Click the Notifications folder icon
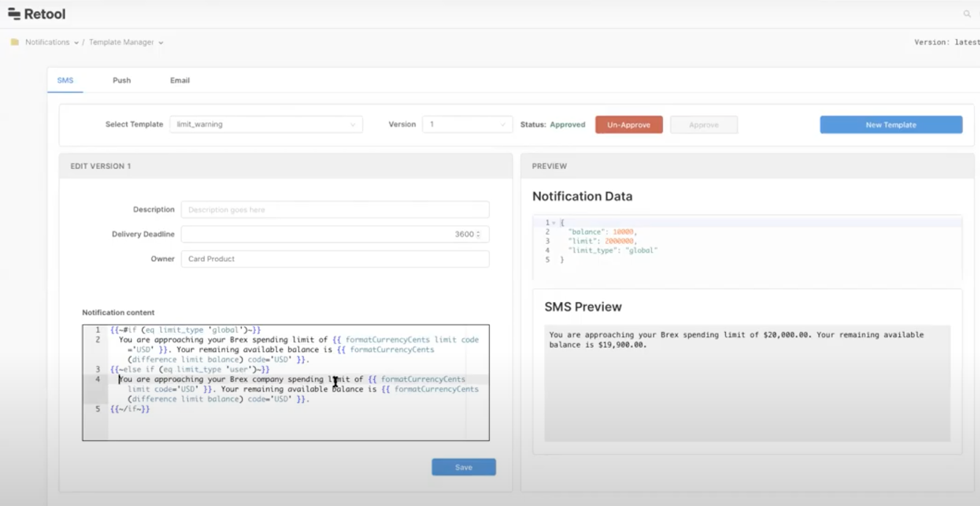Image resolution: width=980 pixels, height=506 pixels. coord(15,42)
